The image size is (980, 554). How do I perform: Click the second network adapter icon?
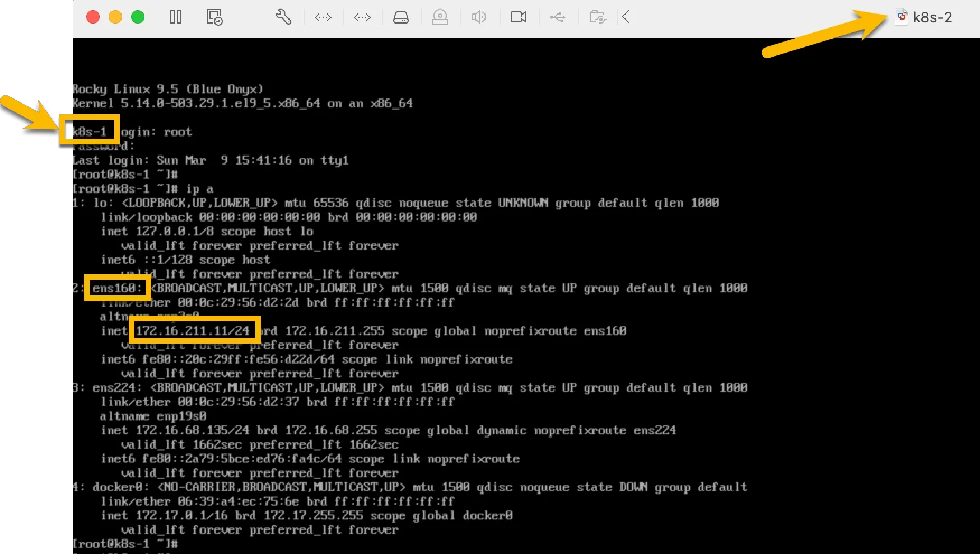click(x=362, y=17)
